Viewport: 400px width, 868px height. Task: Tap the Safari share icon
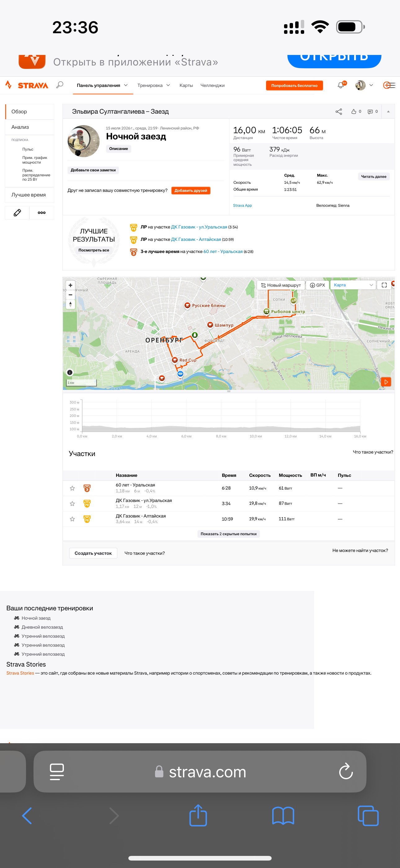pos(198,815)
